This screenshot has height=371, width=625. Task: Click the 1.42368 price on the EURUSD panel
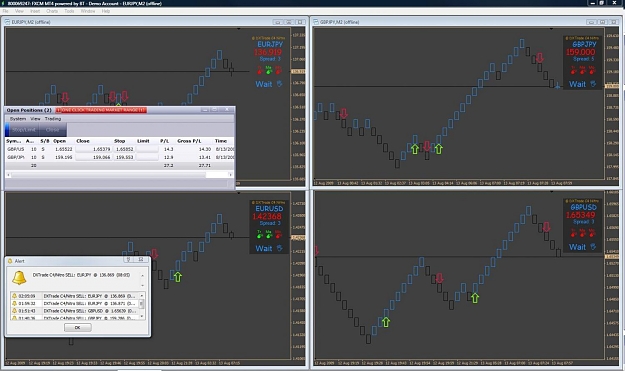[267, 216]
